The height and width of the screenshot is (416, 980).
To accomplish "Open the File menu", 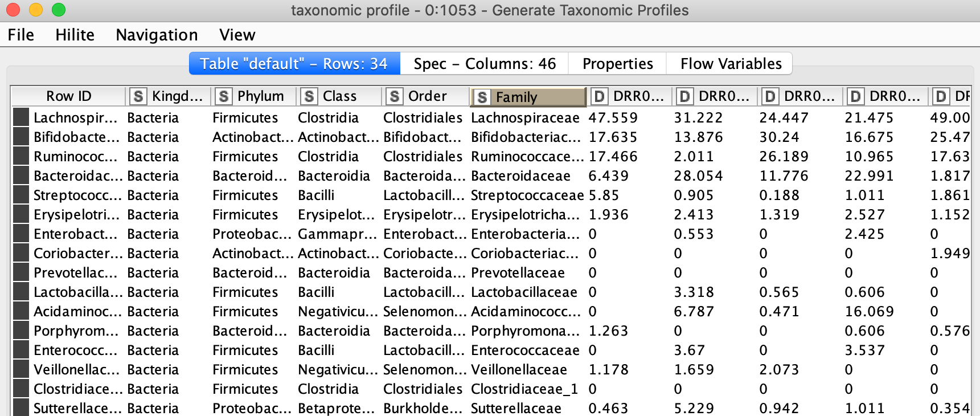I will click(x=21, y=35).
